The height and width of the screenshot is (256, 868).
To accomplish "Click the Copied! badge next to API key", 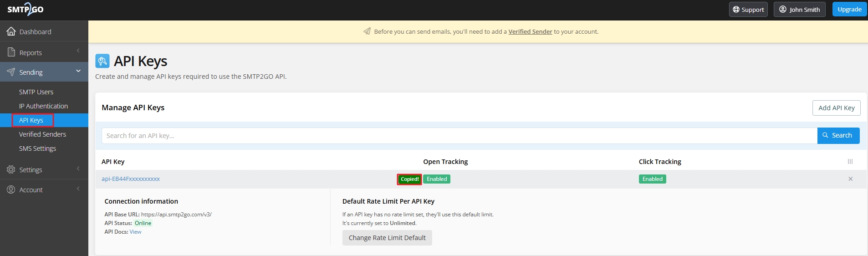I will pyautogui.click(x=409, y=179).
